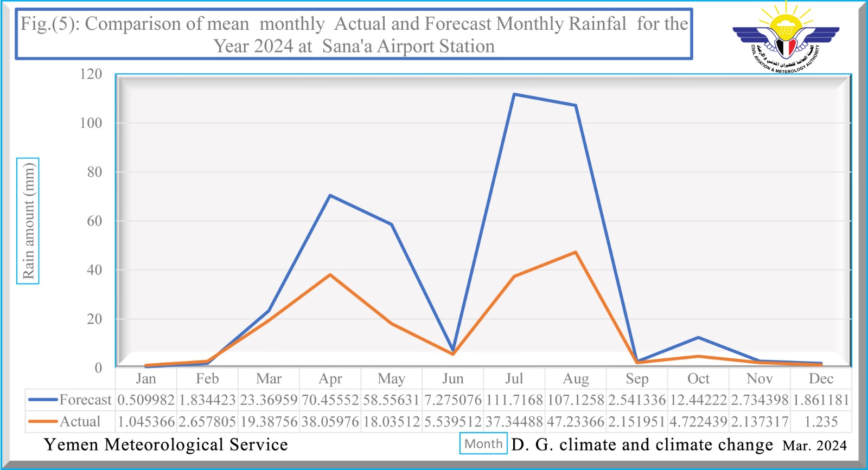Click Actual value 18.03512 for May
This screenshot has height=470, width=868.
pyautogui.click(x=391, y=422)
